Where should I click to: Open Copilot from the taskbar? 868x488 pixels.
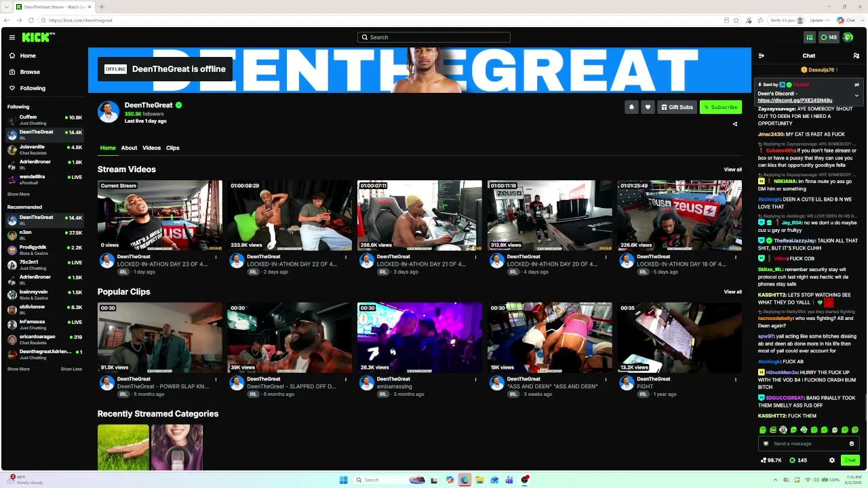pos(450,480)
